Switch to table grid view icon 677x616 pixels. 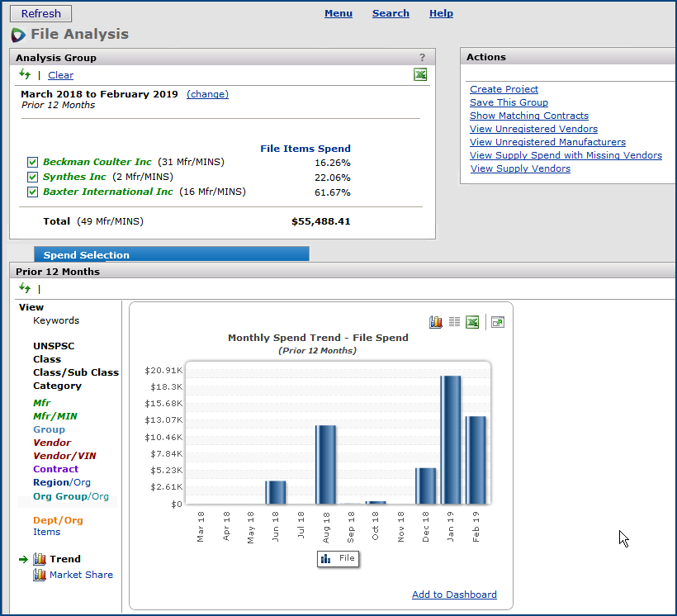pyautogui.click(x=454, y=322)
